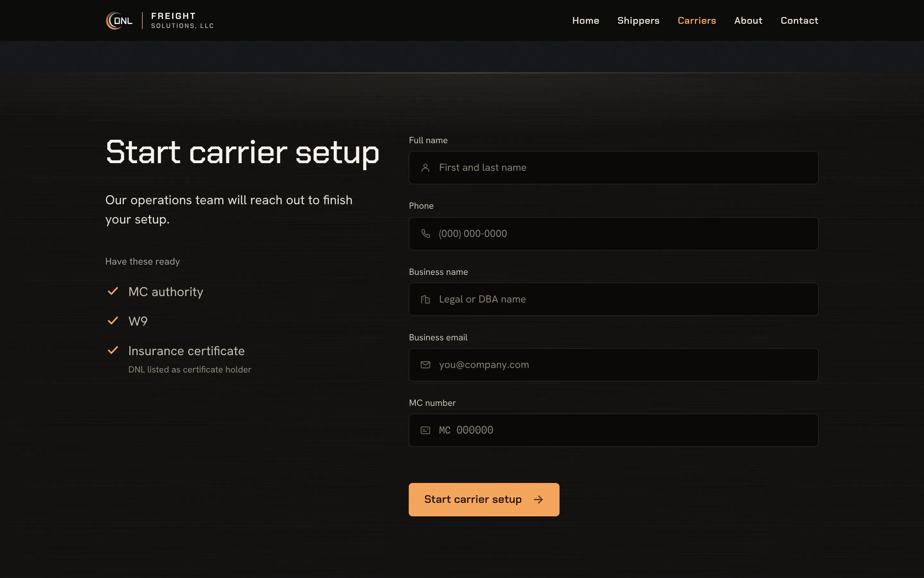Click the 'MC authority' list item text
The width and height of the screenshot is (924, 578).
166,292
